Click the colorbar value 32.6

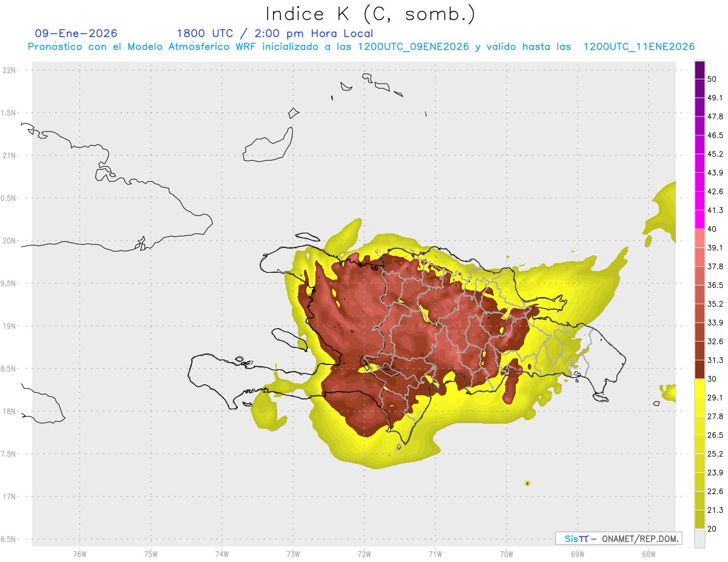point(715,341)
